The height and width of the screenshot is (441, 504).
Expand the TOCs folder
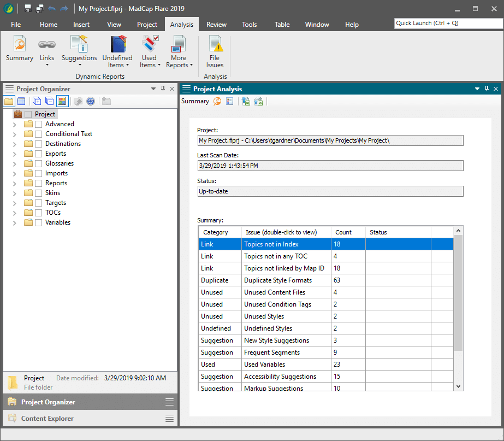pyautogui.click(x=14, y=213)
